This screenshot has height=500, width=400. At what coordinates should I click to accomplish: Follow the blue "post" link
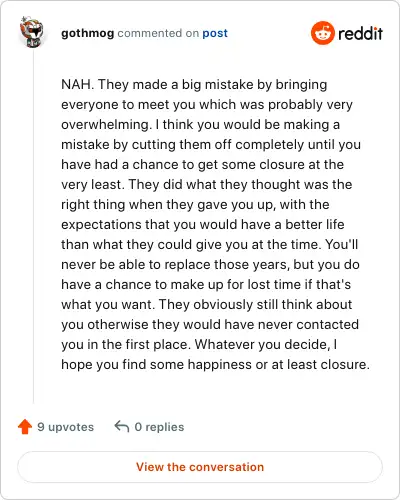pyautogui.click(x=215, y=33)
